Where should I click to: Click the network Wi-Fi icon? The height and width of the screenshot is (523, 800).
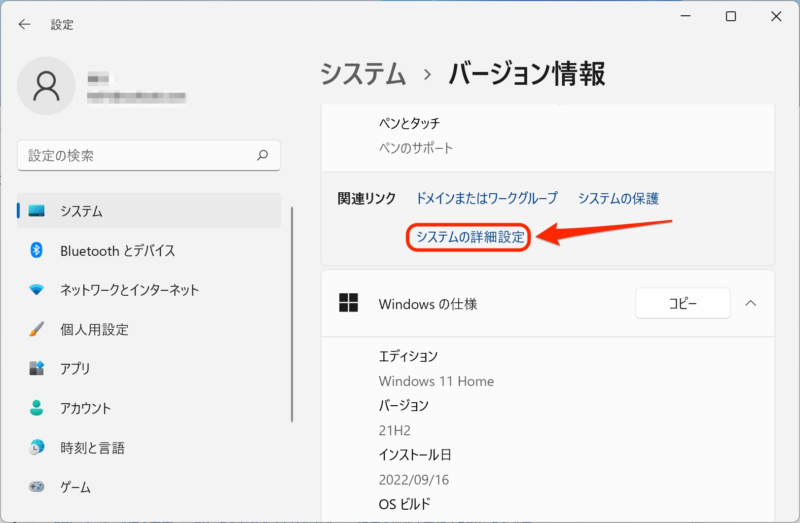36,289
